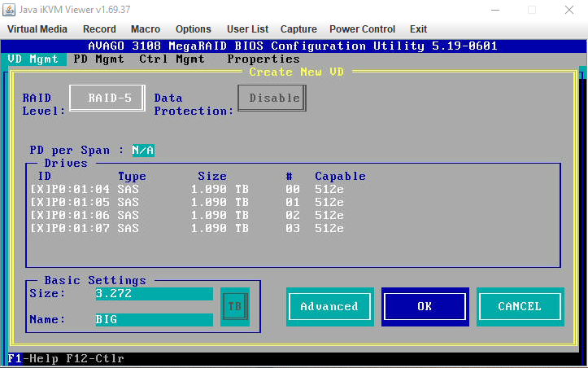Image resolution: width=588 pixels, height=368 pixels.
Task: Open the Capture menu
Action: coord(298,29)
